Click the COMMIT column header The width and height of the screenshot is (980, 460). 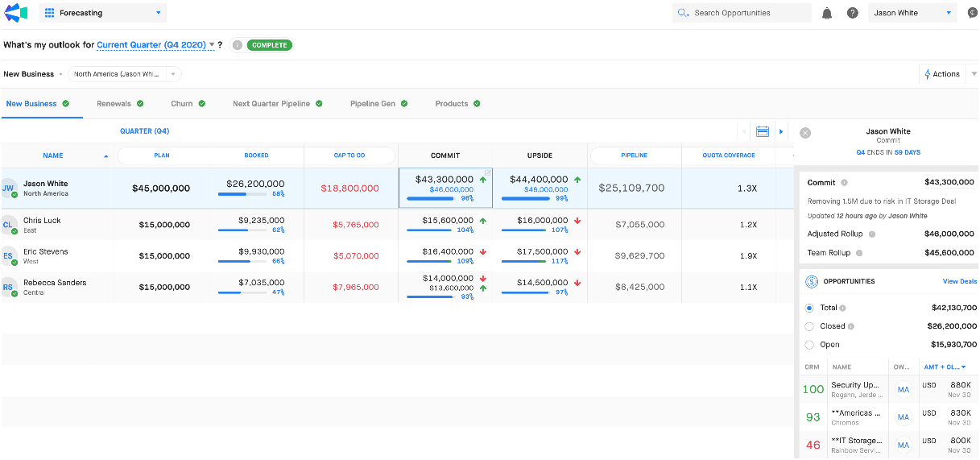(x=445, y=155)
